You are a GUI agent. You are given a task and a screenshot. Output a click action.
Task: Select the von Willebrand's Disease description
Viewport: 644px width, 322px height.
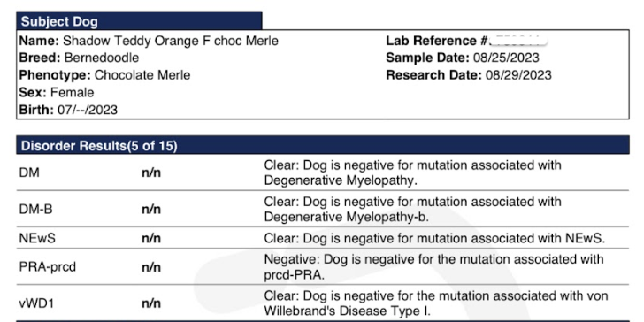pos(436,303)
